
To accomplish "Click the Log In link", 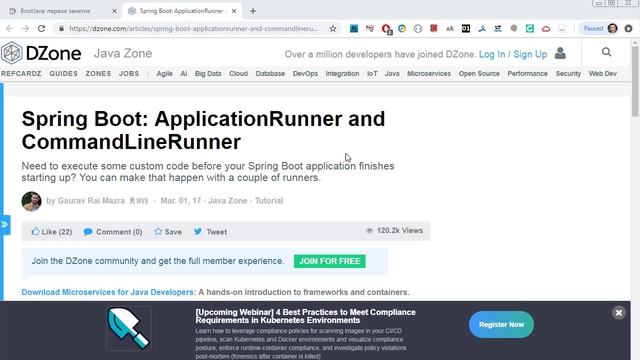I will coord(492,54).
